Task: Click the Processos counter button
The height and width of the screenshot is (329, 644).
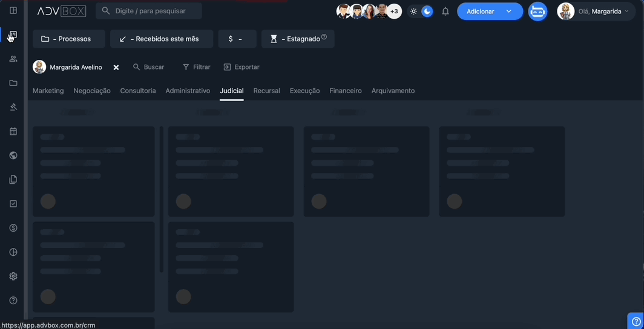Action: 69,39
